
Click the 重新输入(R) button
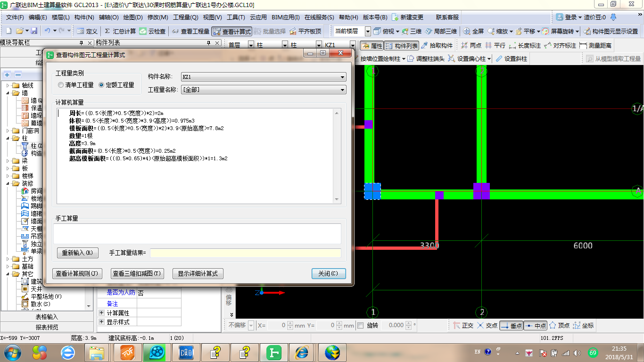(x=78, y=253)
